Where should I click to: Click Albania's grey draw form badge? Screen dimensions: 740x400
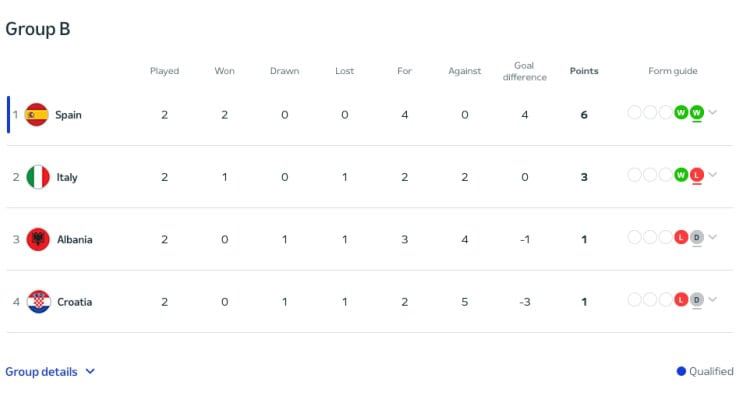pos(697,237)
